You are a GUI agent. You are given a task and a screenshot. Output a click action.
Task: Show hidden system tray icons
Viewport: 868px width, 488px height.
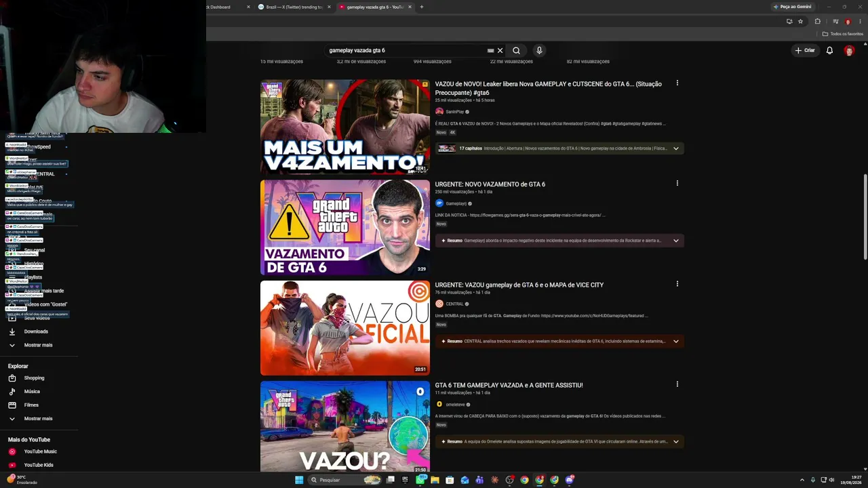tap(802, 480)
